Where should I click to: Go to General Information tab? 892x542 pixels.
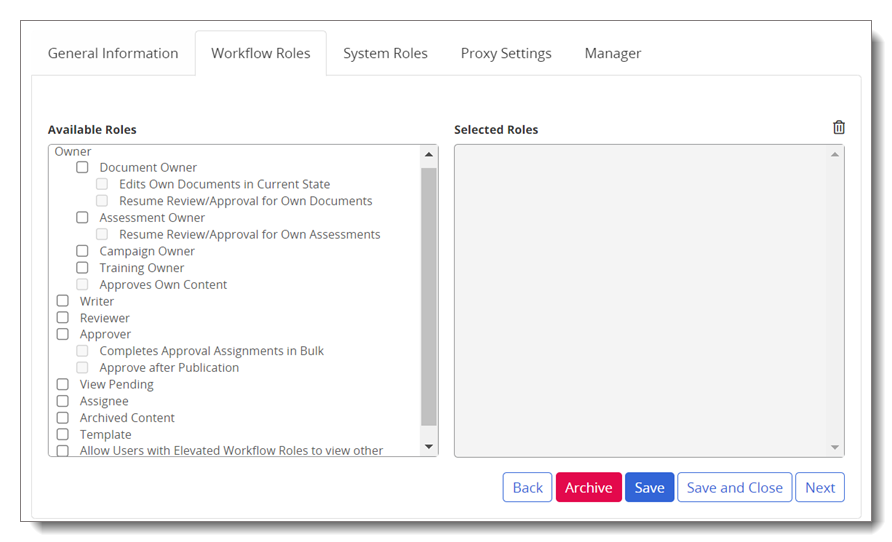pos(113,53)
